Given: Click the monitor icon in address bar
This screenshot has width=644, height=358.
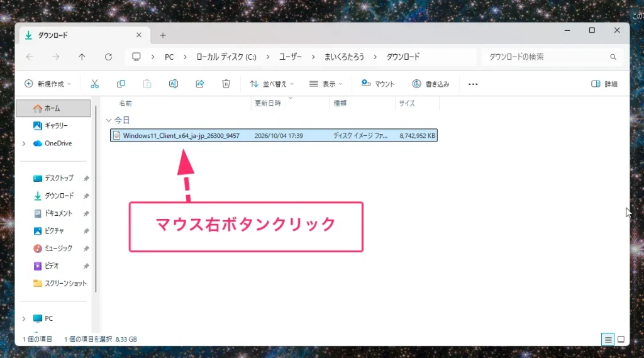Looking at the screenshot, I should coord(136,57).
